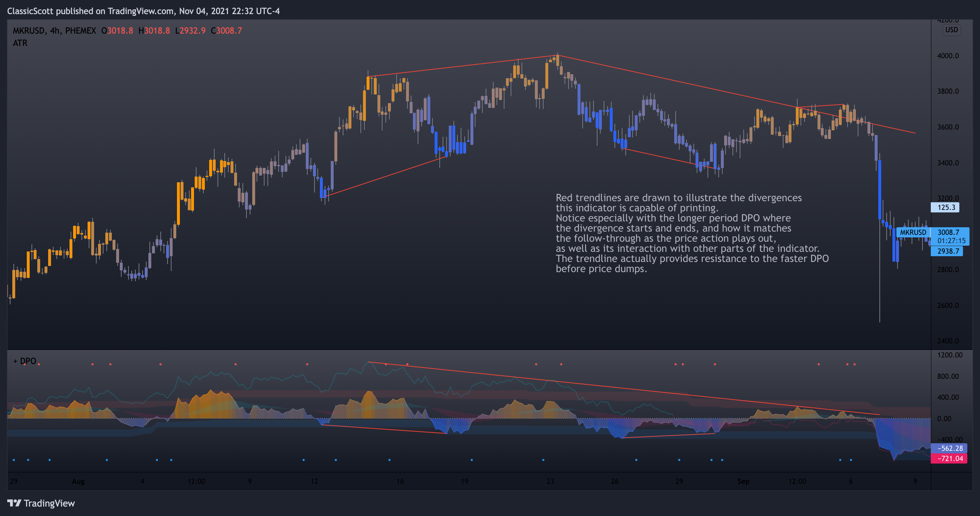Click the 2800.0 price axis label
The image size is (980, 516).
(x=948, y=270)
